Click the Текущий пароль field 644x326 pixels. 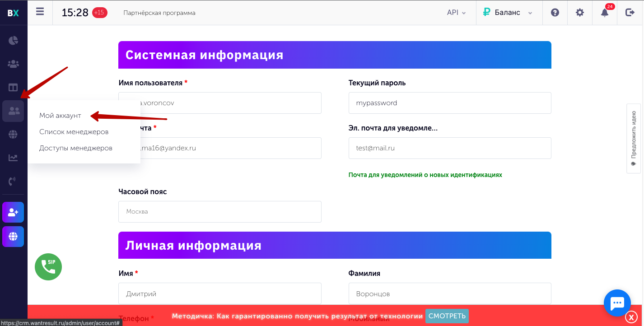(x=450, y=103)
